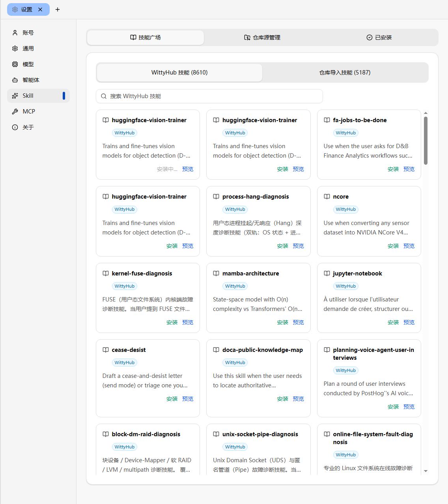Click the skills list scrollbar down arrow
The width and height of the screenshot is (448, 504).
pos(426,471)
